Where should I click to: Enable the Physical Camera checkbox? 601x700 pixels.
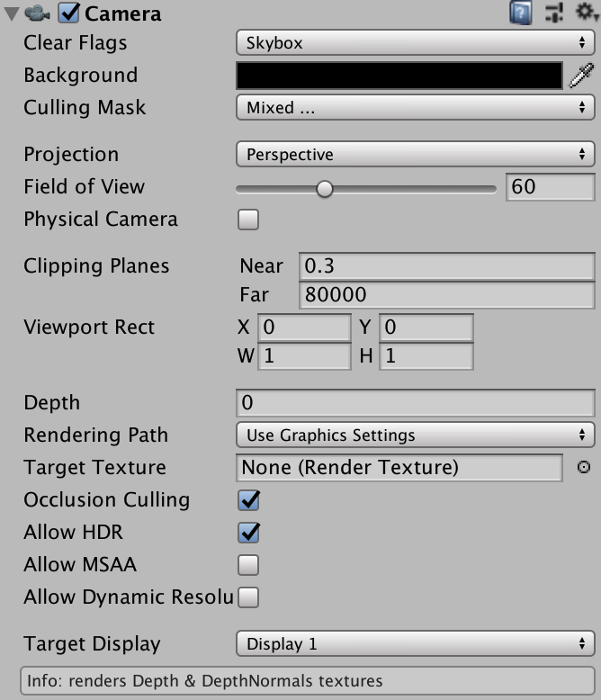pos(247,220)
